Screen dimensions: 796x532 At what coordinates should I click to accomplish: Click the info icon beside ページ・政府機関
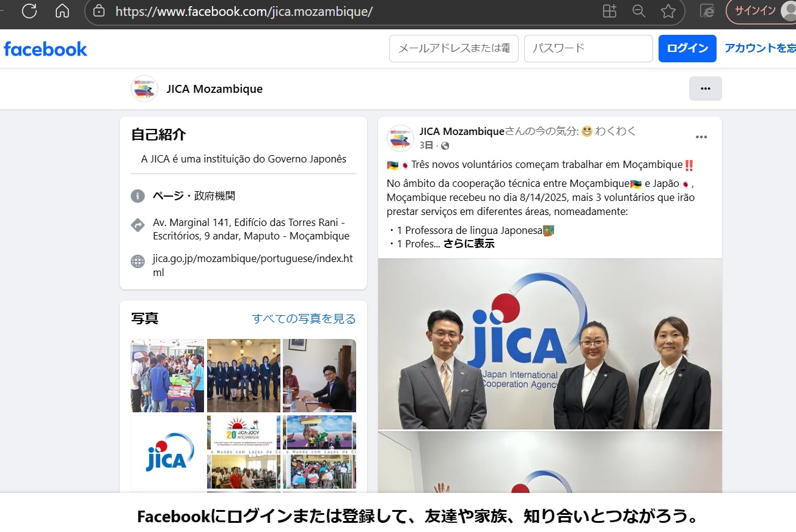(138, 196)
